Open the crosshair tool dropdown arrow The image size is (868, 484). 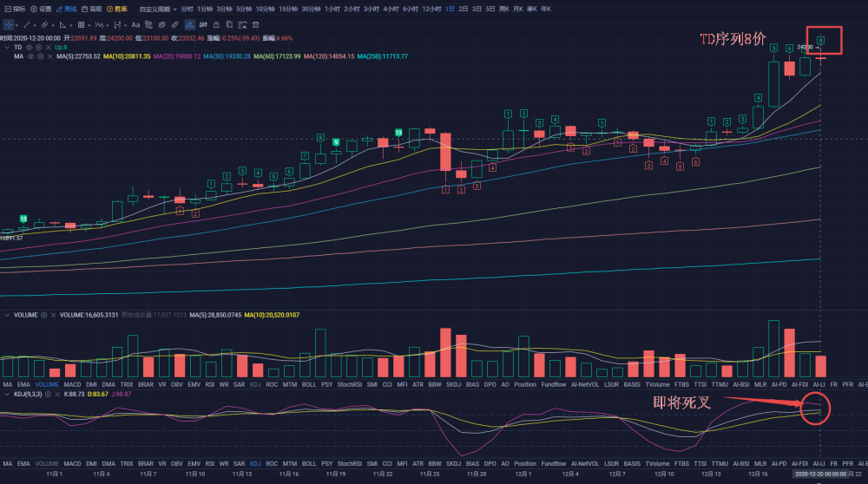tap(16, 25)
